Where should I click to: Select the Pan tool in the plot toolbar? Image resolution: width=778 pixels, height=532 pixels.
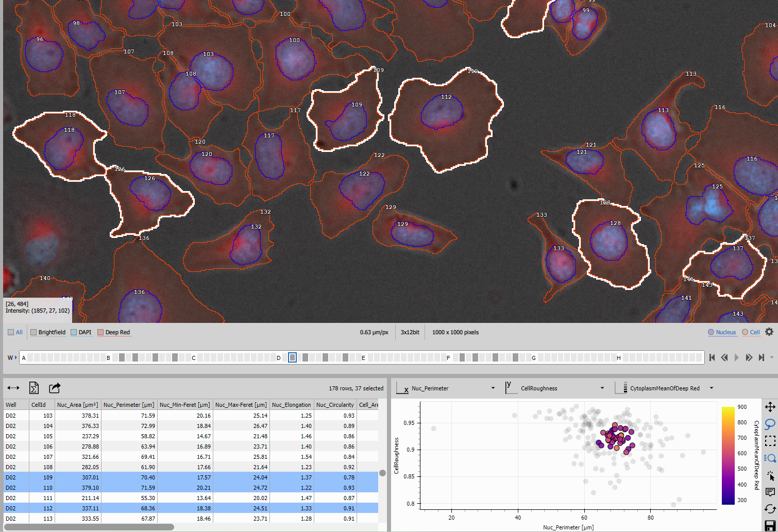(x=770, y=407)
